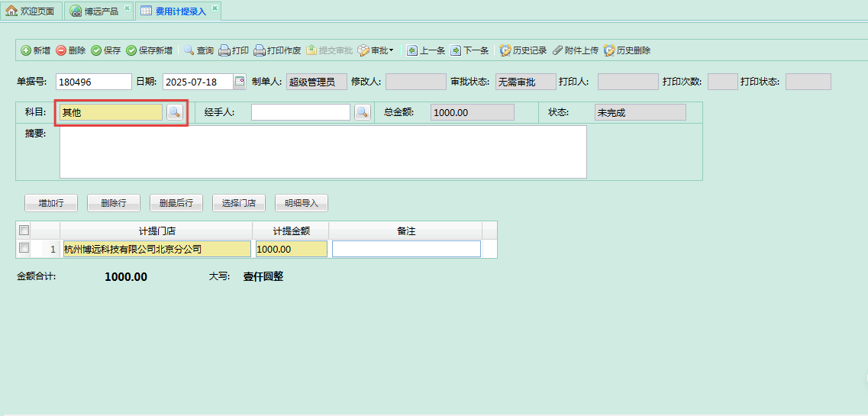Click the 备注 cell in row 1

coord(406,249)
